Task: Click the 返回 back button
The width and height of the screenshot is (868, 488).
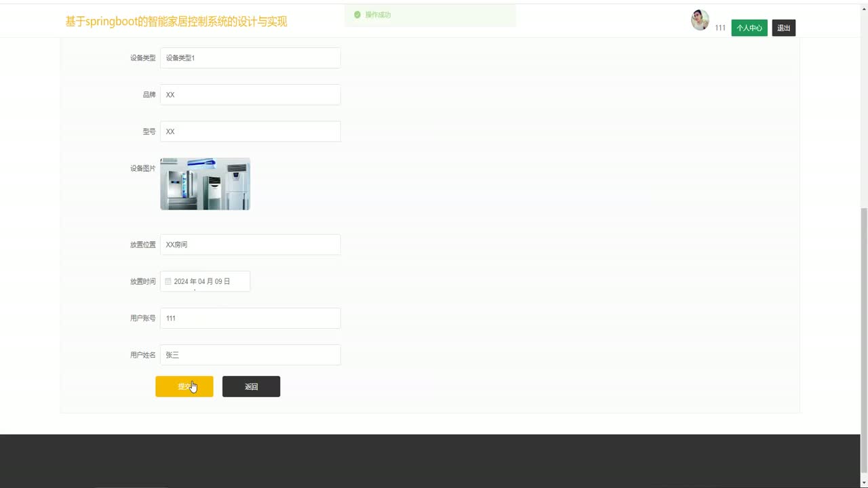Action: 251,386
